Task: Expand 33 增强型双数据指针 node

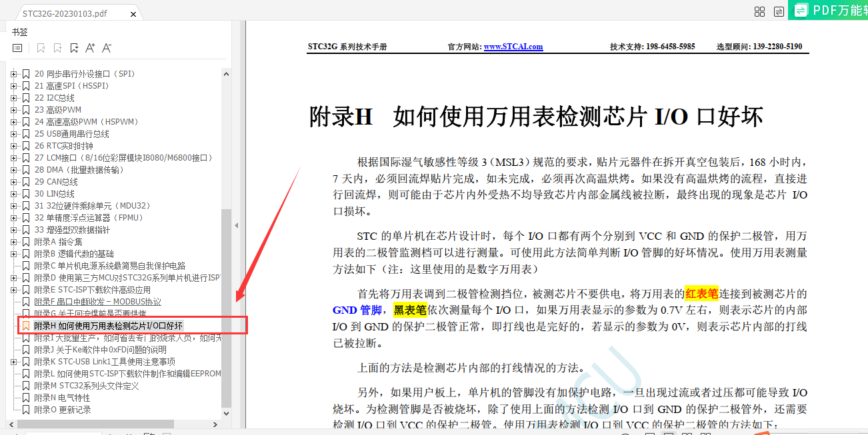Action: click(x=13, y=230)
